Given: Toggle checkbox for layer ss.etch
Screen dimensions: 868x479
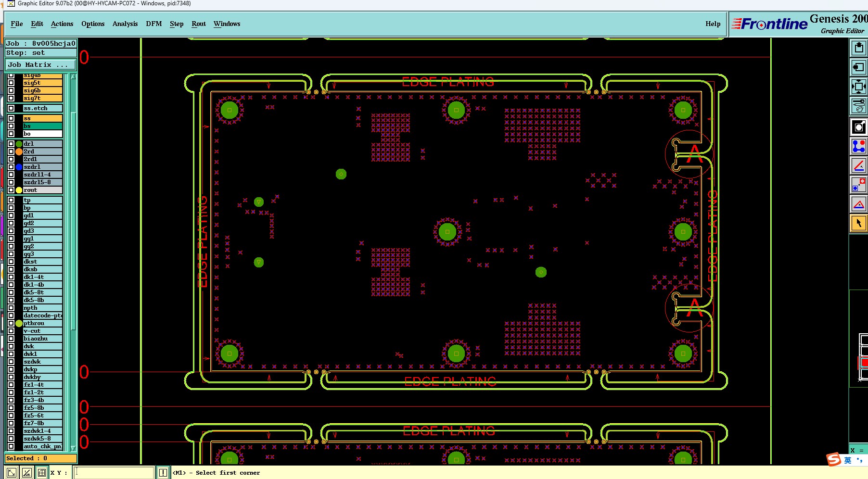Looking at the screenshot, I should 11,108.
